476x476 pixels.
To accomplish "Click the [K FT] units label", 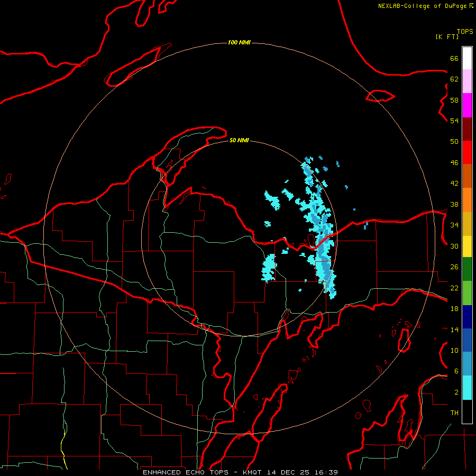I will [447, 36].
